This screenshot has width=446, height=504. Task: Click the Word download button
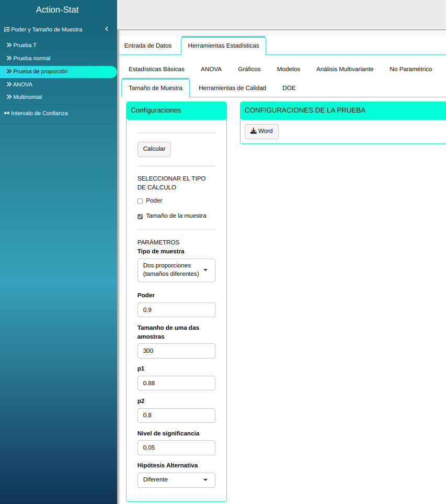pos(261,131)
